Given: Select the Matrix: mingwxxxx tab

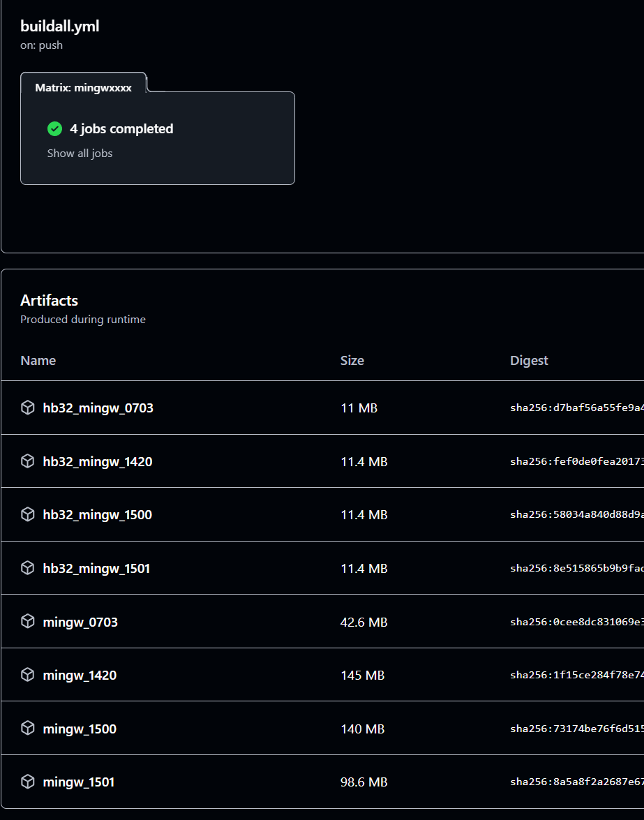Looking at the screenshot, I should [x=83, y=88].
